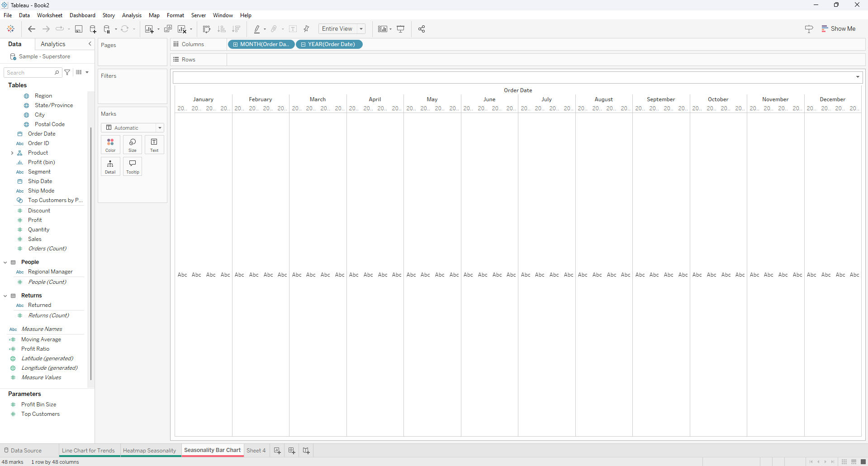Screen dimensions: 868x466
Task: Select the Top Customers parameter
Action: [x=40, y=414]
